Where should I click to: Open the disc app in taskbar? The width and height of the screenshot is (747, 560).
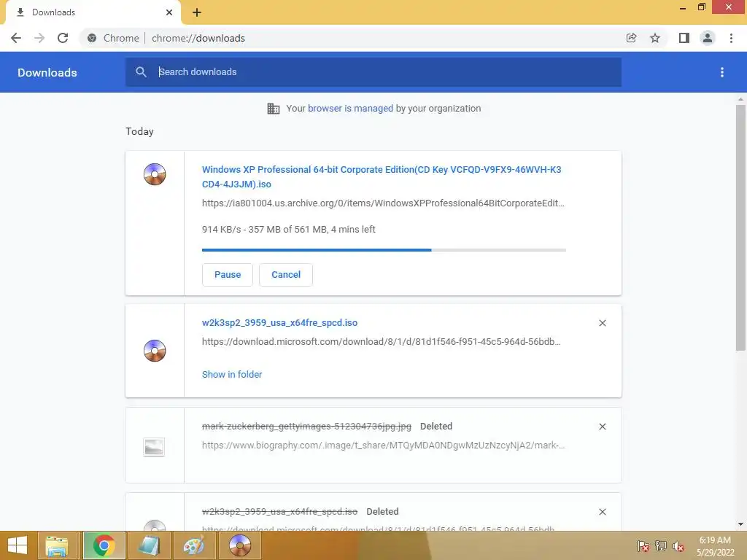(239, 545)
